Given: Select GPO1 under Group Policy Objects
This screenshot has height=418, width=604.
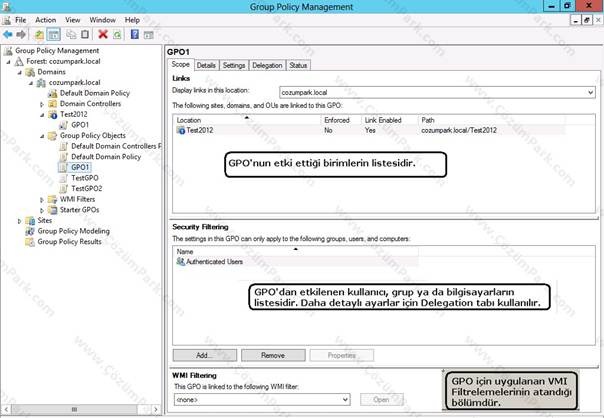Looking at the screenshot, I should pos(80,167).
